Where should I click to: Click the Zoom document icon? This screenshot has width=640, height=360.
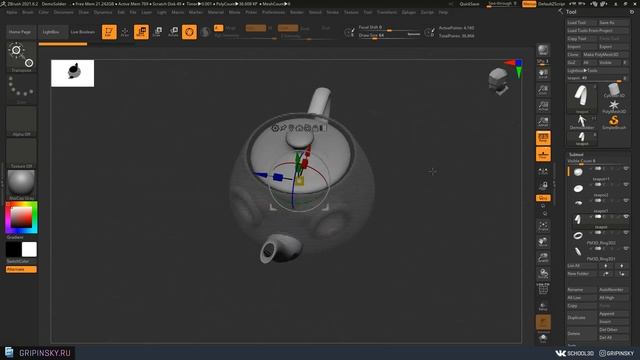(x=543, y=90)
